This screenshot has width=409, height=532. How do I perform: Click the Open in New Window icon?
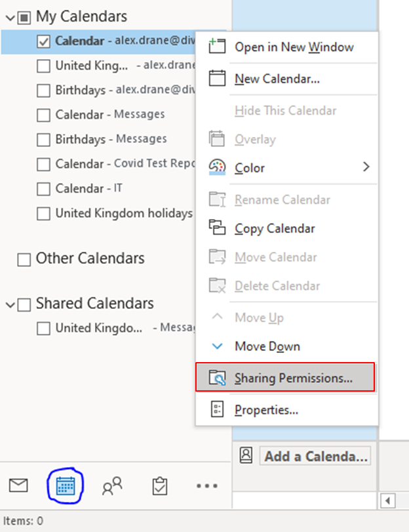point(216,47)
